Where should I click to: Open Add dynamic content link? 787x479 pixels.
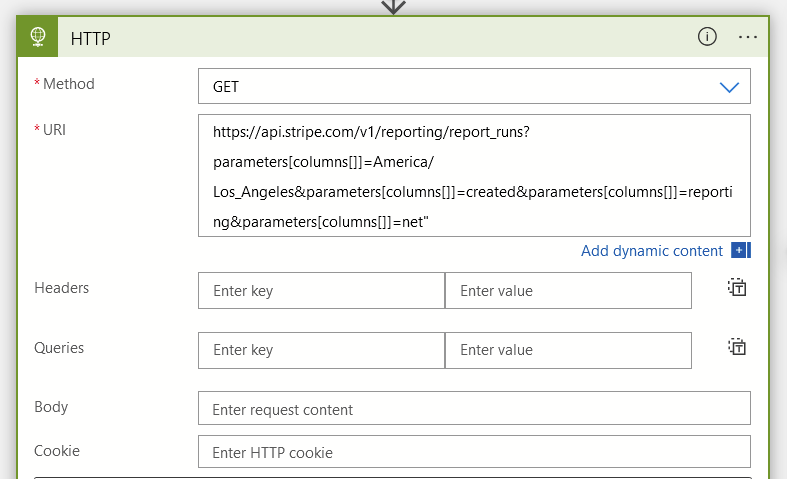tap(651, 251)
